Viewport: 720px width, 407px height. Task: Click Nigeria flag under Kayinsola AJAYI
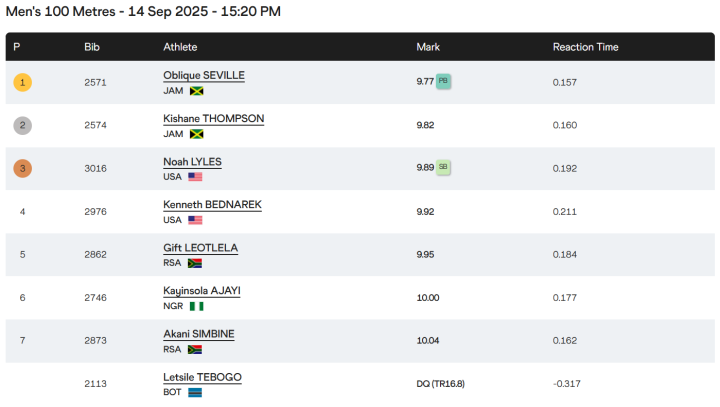pyautogui.click(x=197, y=306)
